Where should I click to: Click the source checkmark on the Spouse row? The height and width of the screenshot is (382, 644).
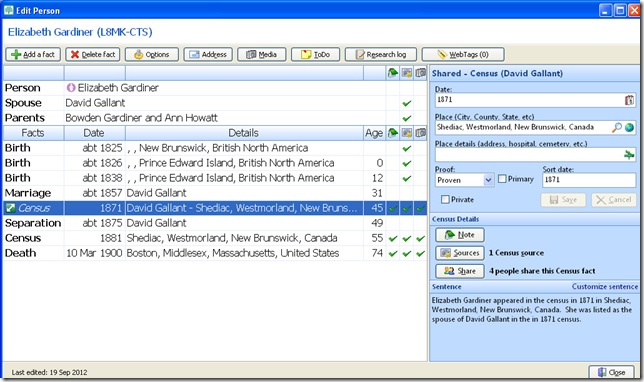click(407, 104)
